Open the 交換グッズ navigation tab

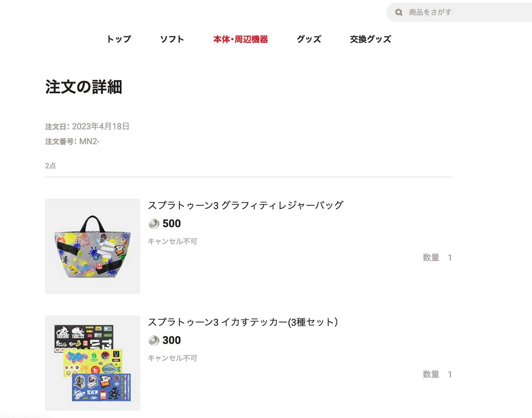[370, 39]
